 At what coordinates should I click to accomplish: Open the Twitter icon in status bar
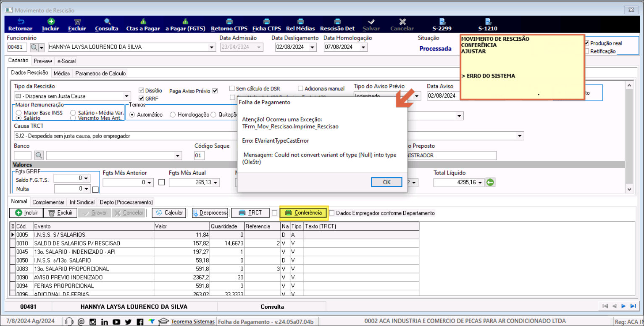[x=128, y=322]
